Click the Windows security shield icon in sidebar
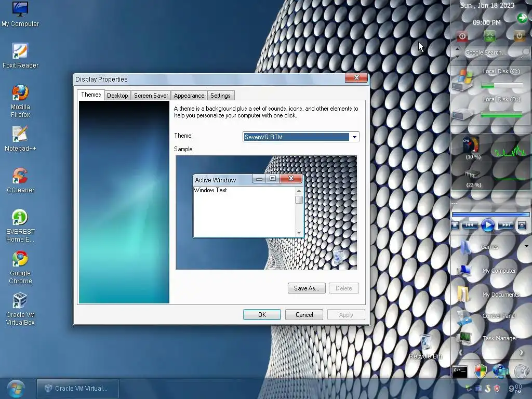Image resolution: width=532 pixels, height=399 pixels. pos(480,371)
